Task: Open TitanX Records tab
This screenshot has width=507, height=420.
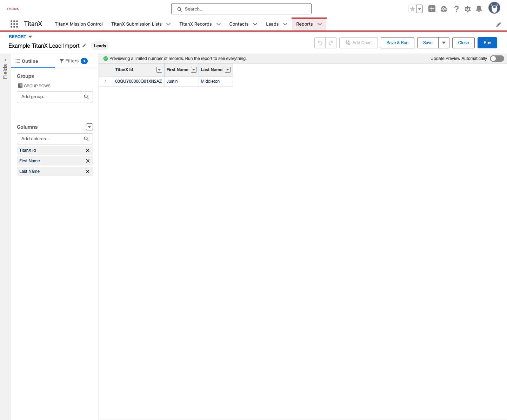Action: 195,24
